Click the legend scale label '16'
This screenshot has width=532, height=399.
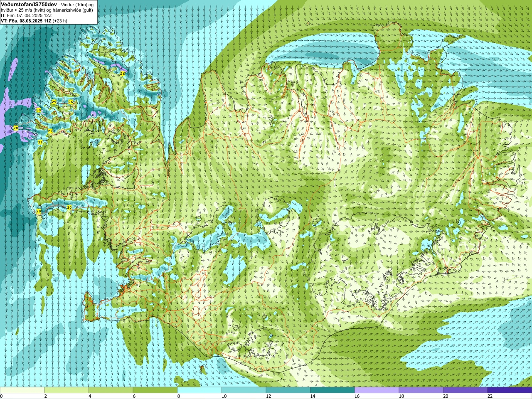pyautogui.click(x=357, y=396)
